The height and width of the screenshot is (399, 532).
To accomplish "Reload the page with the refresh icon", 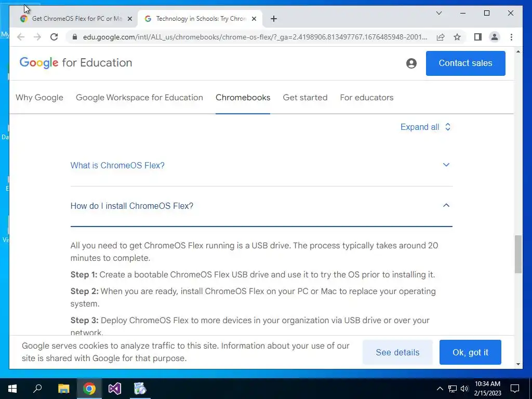I will click(x=54, y=37).
